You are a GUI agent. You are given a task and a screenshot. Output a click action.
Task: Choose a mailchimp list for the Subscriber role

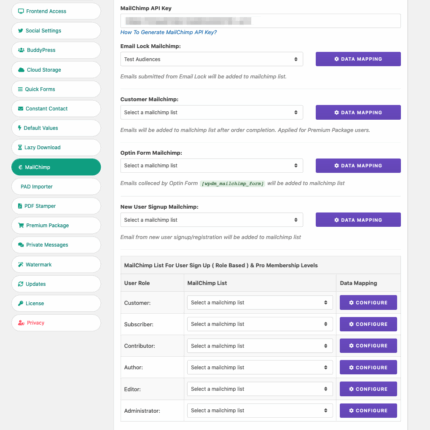coord(260,324)
